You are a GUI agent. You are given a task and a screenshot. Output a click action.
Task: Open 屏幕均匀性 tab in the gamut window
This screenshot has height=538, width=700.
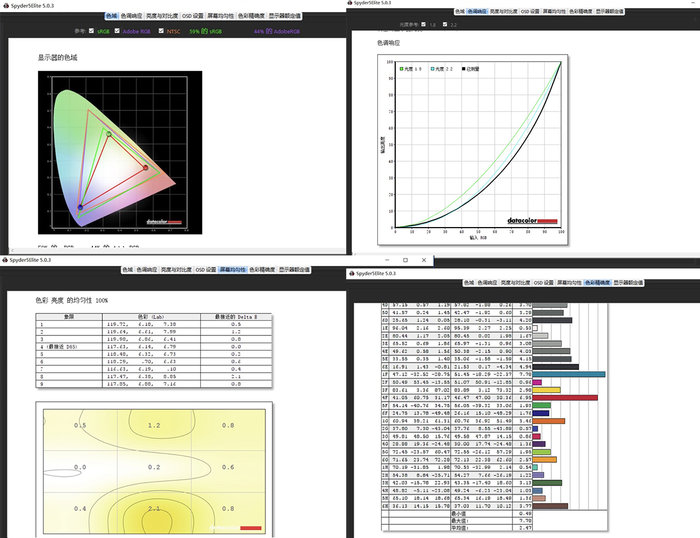[x=221, y=16]
